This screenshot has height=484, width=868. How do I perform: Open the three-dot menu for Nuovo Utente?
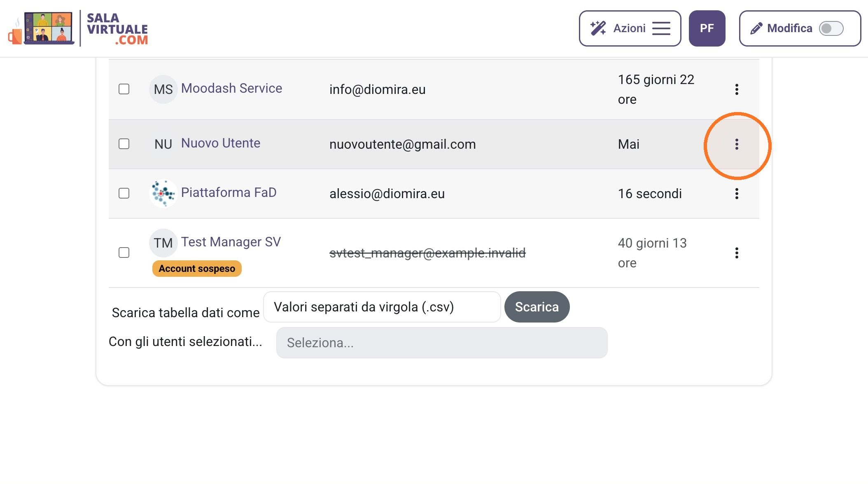coord(737,144)
